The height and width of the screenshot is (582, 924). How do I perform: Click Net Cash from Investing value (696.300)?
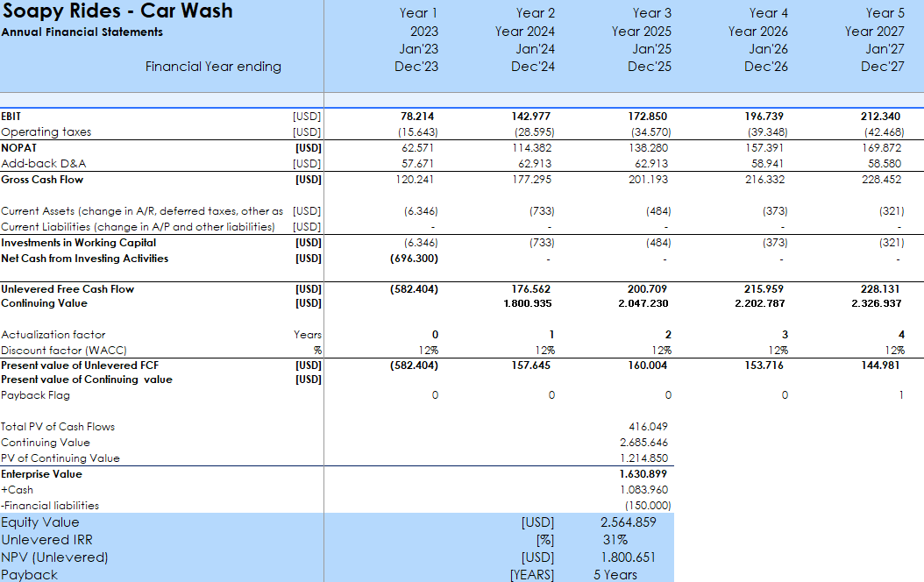[414, 259]
